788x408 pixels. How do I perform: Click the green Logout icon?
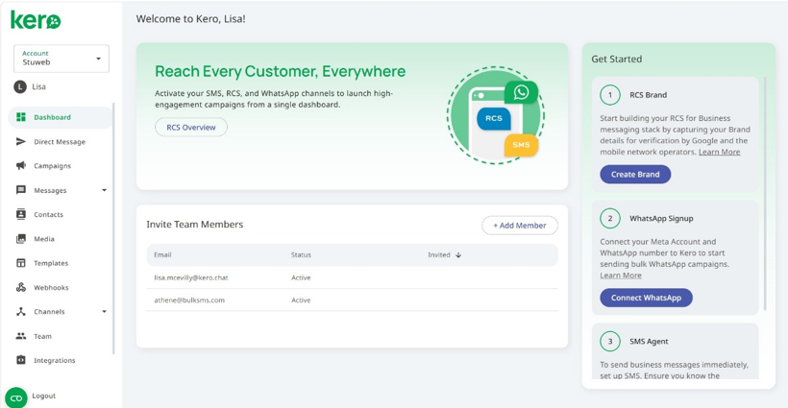click(x=16, y=398)
